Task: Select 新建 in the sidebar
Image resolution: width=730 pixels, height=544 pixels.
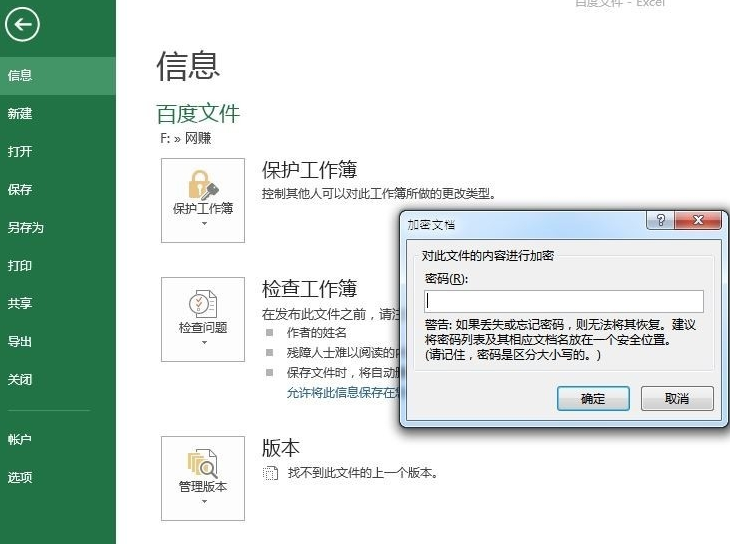Action: click(x=58, y=114)
